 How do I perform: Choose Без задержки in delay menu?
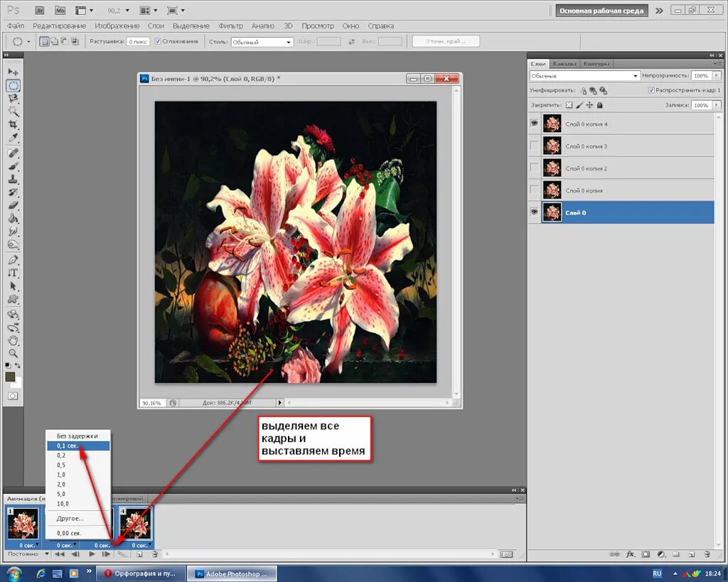pyautogui.click(x=78, y=436)
